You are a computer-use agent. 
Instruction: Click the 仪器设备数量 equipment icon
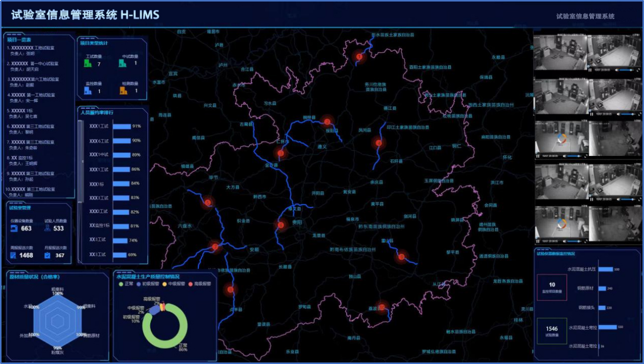(14, 229)
